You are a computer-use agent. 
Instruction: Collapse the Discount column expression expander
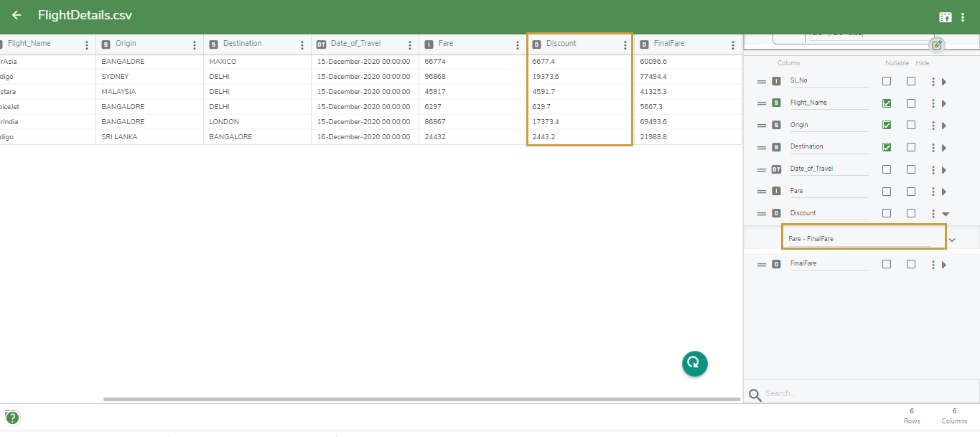click(946, 213)
